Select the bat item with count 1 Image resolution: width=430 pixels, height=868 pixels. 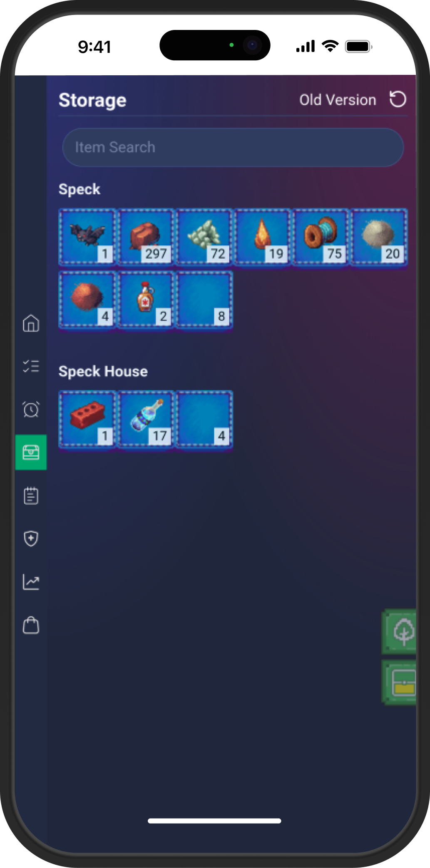point(87,237)
